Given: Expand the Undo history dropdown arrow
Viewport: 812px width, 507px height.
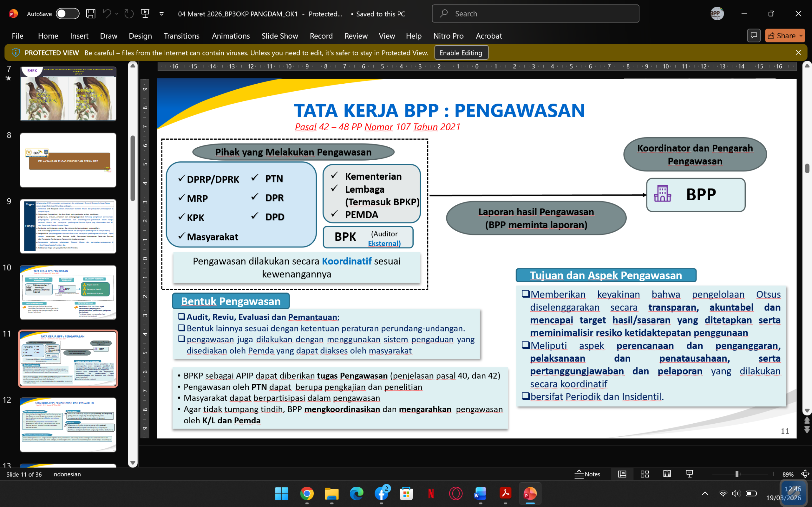Looking at the screenshot, I should coord(117,14).
